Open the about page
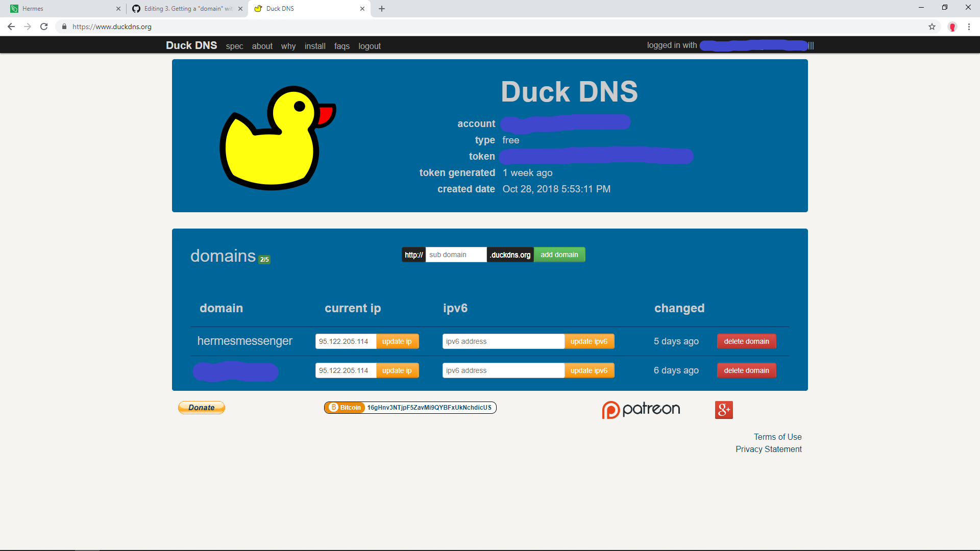Viewport: 980px width, 551px height. click(262, 46)
